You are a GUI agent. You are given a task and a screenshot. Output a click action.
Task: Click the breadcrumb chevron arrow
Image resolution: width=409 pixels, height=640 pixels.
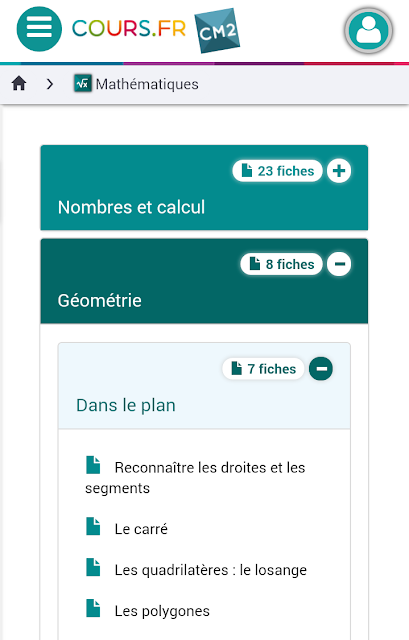pos(50,84)
